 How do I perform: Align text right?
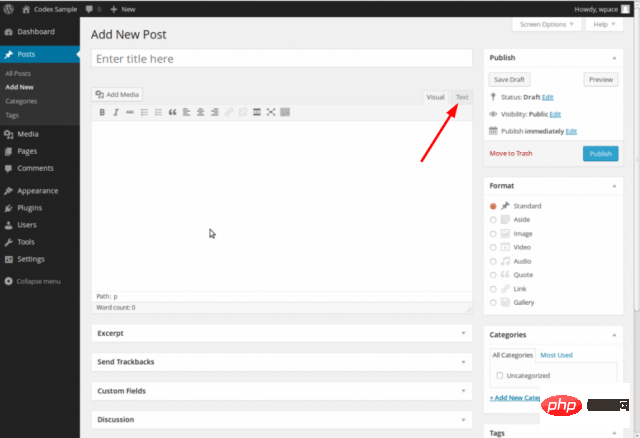click(x=214, y=112)
